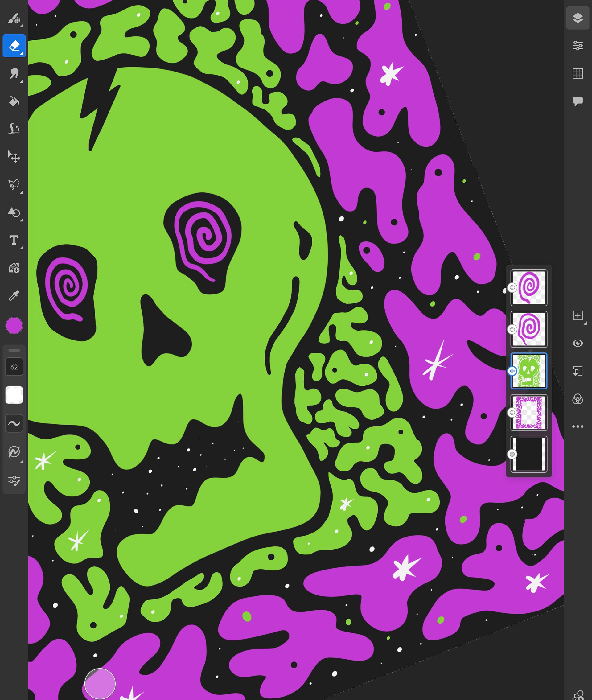Viewport: 592px width, 700px height.
Task: Click the brush size 62 field
Action: (x=14, y=367)
